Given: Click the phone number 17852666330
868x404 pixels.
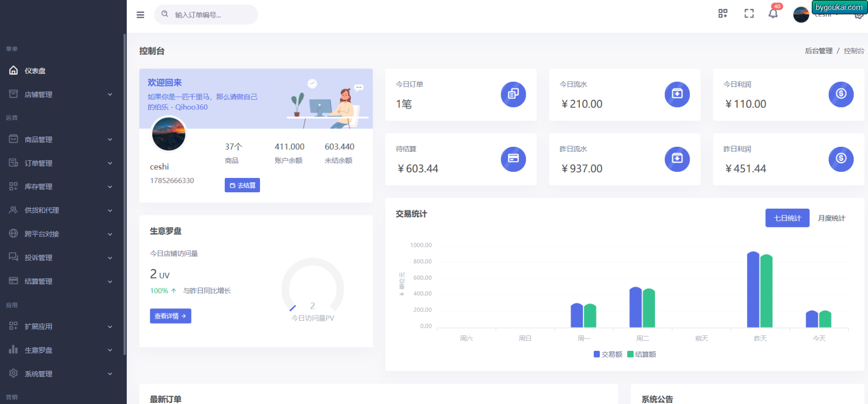Looking at the screenshot, I should pos(172,181).
